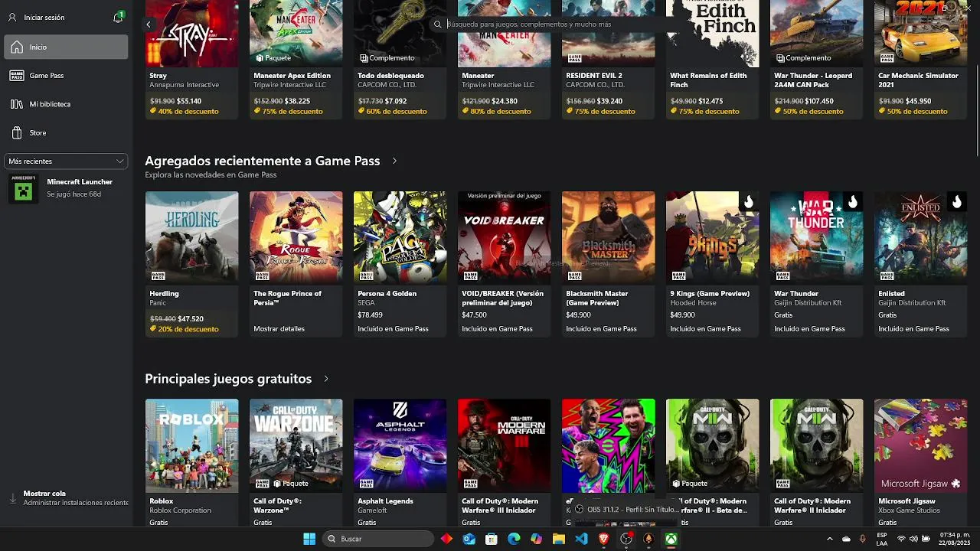Open the Herdling game cover
980x551 pixels.
[x=192, y=237]
